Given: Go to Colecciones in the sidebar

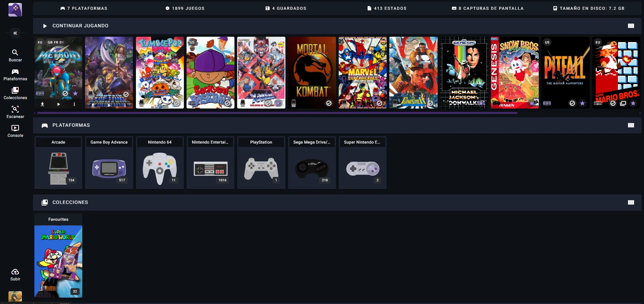Looking at the screenshot, I should coord(15,93).
